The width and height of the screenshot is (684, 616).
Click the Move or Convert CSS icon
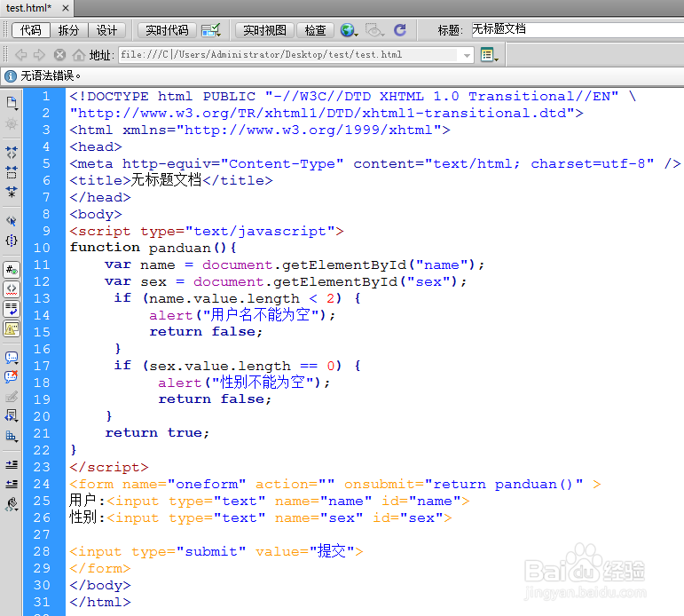click(x=12, y=436)
